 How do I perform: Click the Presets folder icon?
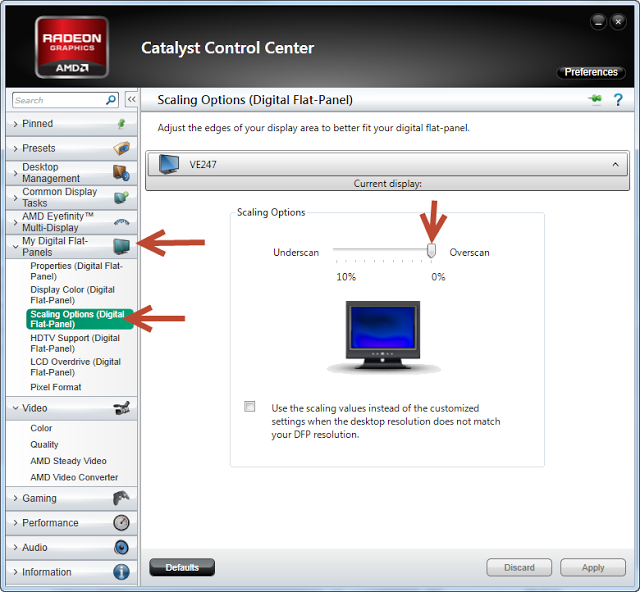(x=121, y=148)
